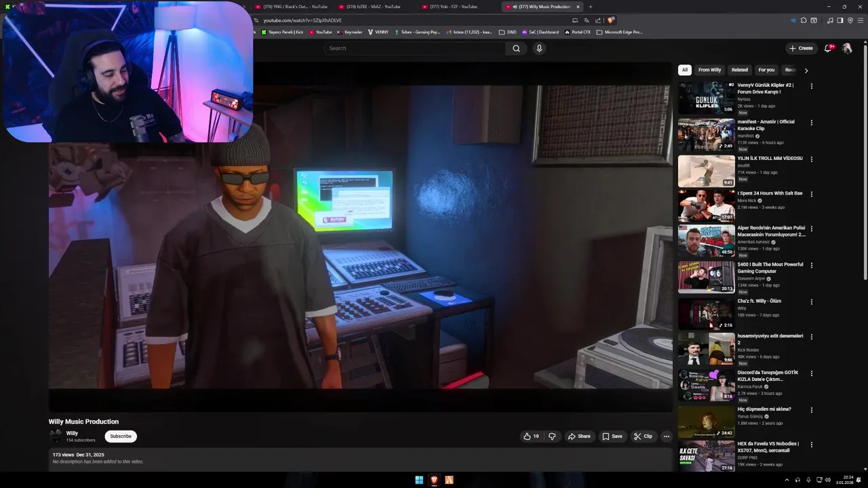Image resolution: width=868 pixels, height=488 pixels.
Task: Expand hidden system tray icons chevron
Action: [x=787, y=480]
